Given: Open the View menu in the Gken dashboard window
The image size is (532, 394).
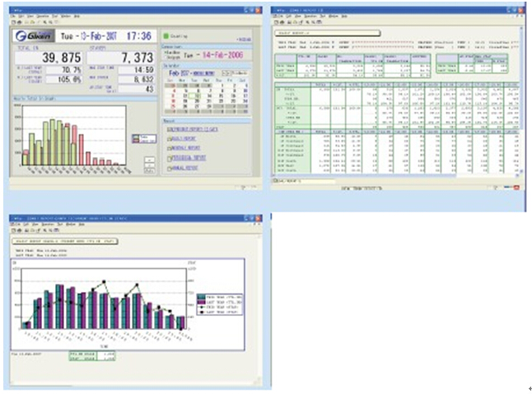Looking at the screenshot, I should [x=30, y=16].
